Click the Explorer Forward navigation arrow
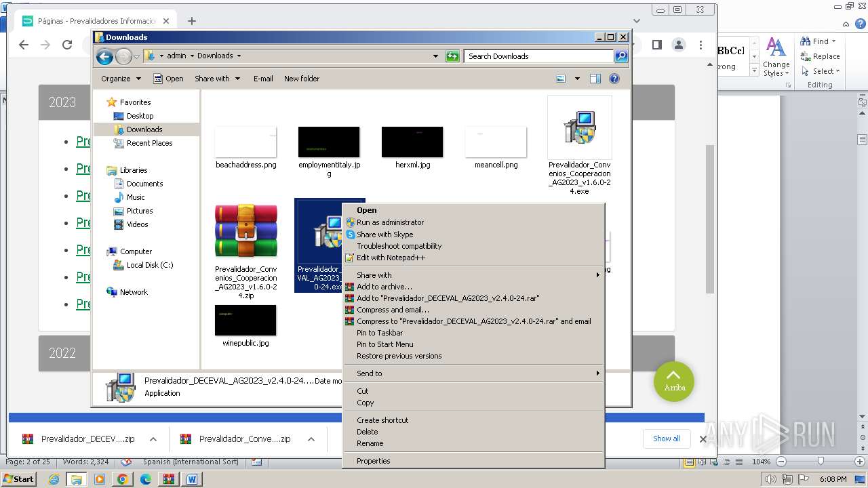 click(123, 56)
